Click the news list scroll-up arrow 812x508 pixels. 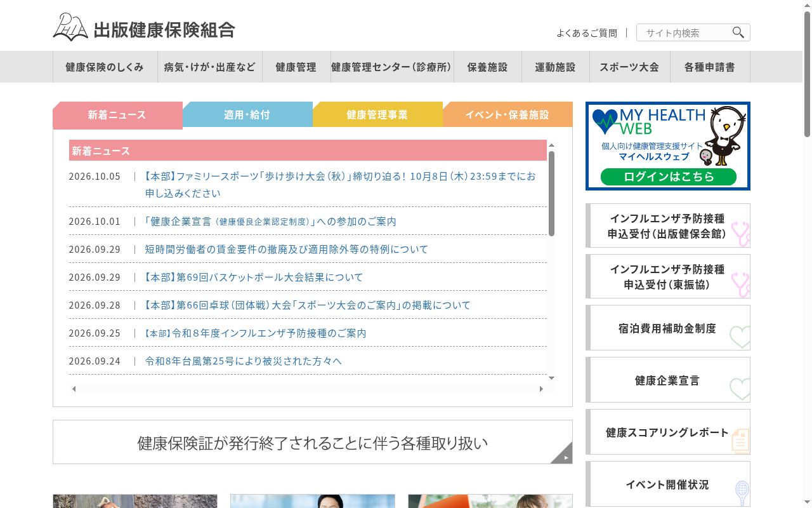(551, 145)
